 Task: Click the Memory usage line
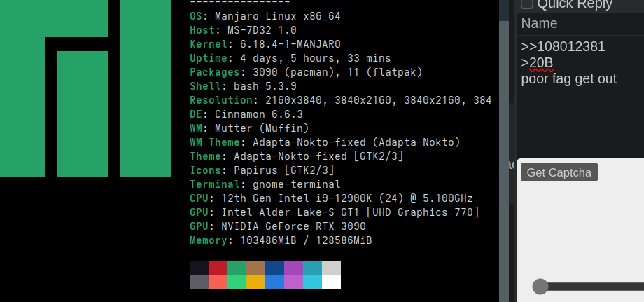pyautogui.click(x=281, y=240)
